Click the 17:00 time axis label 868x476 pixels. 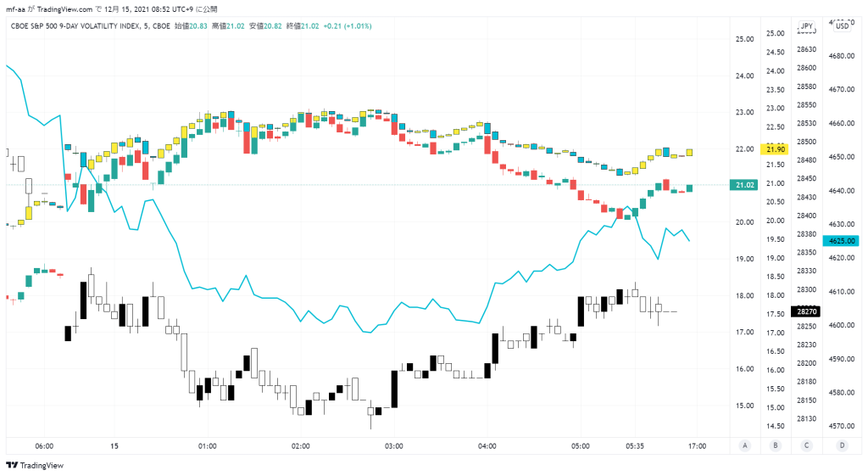point(697,446)
